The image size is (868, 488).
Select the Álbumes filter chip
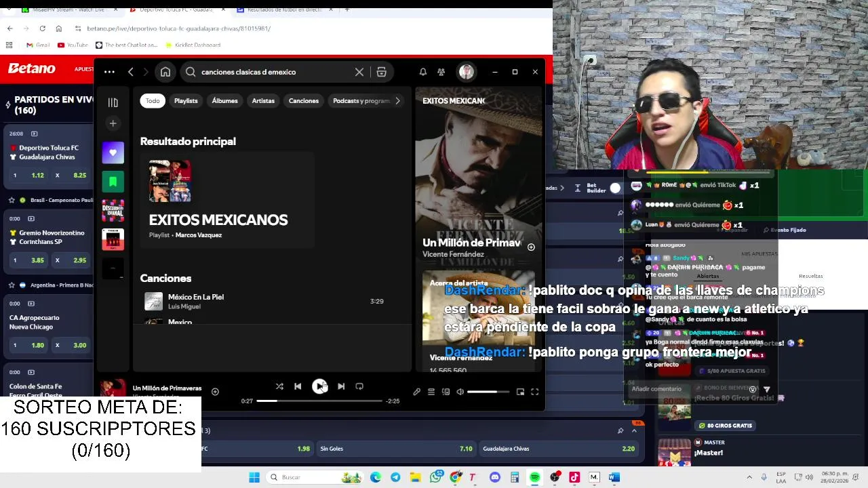[224, 101]
